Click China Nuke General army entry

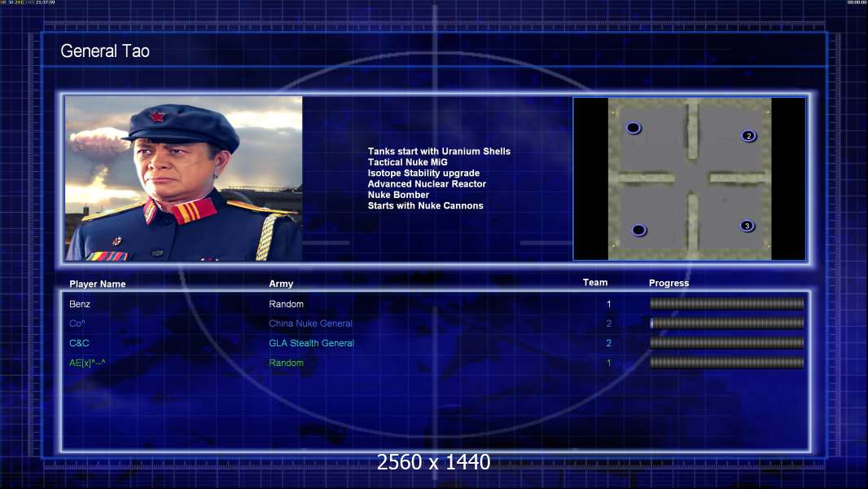[310, 324]
